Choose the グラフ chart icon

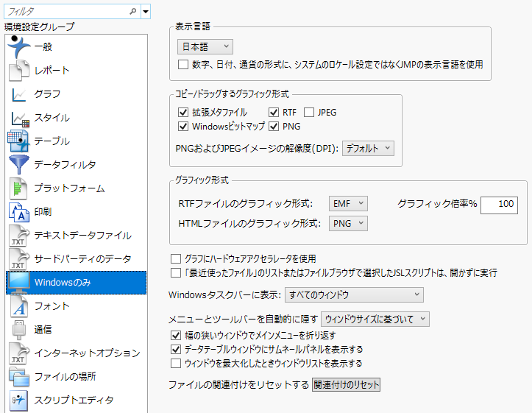[x=19, y=94]
